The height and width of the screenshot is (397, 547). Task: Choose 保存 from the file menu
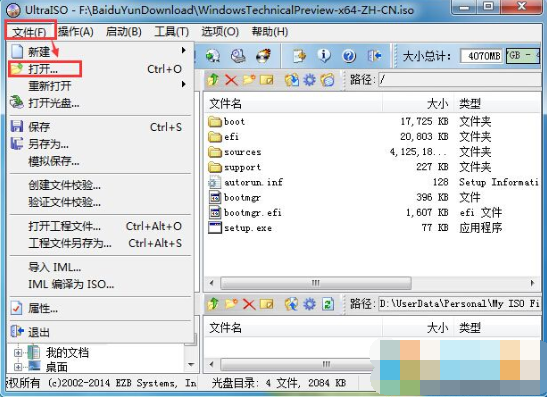100,127
